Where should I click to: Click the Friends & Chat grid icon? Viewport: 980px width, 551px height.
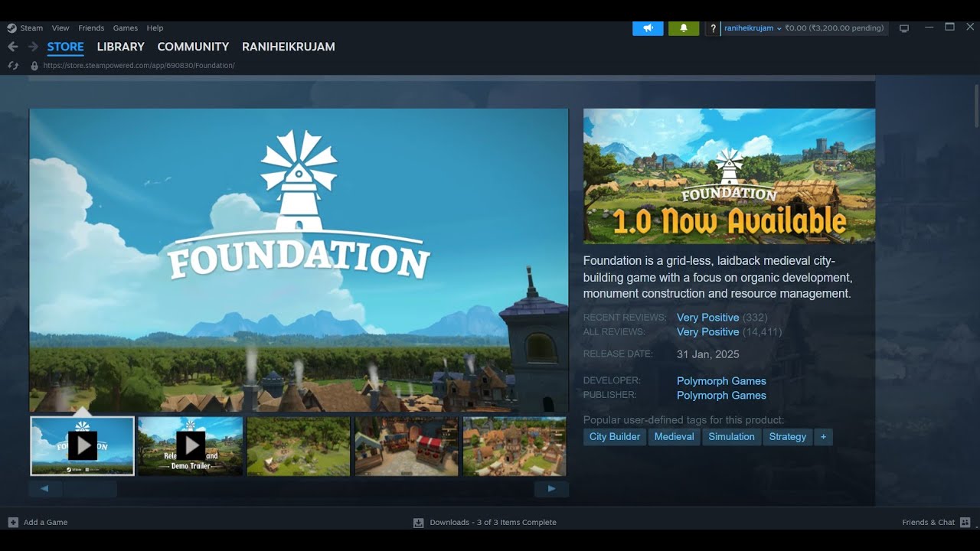(x=965, y=523)
